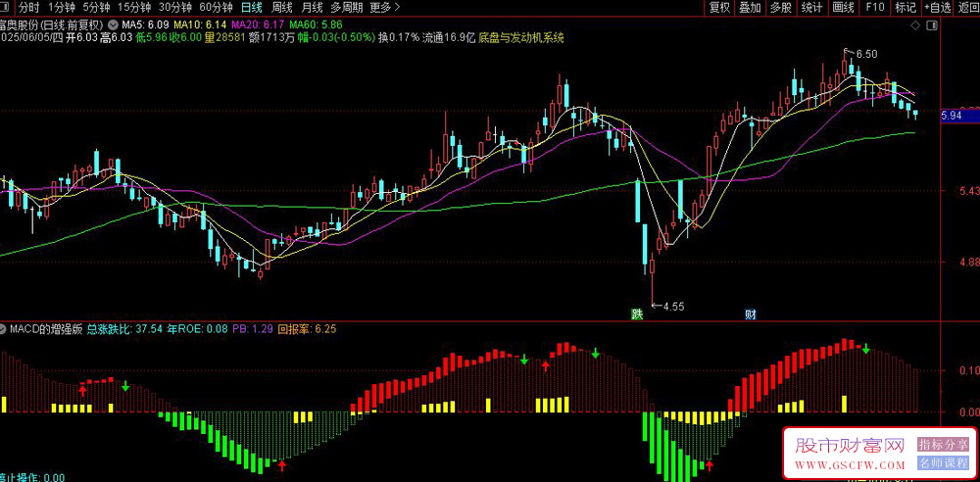
Task: Click the MA5: 6.09 label
Action: pyautogui.click(x=145, y=25)
